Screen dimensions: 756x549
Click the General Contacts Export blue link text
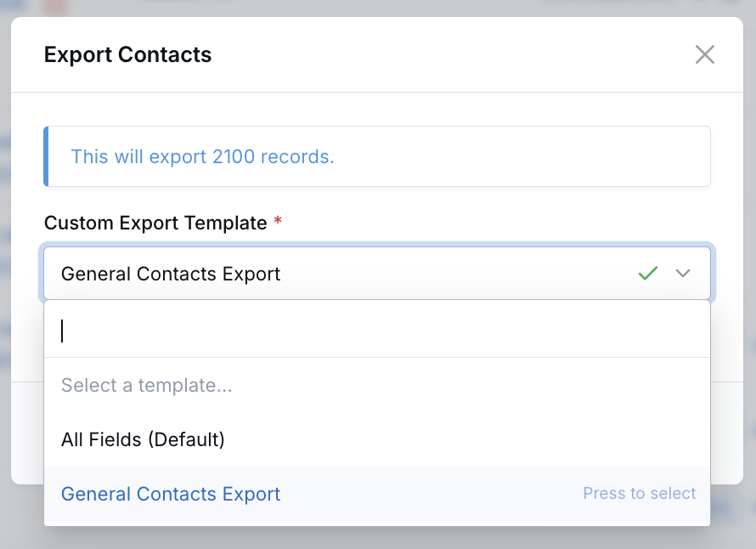click(170, 494)
